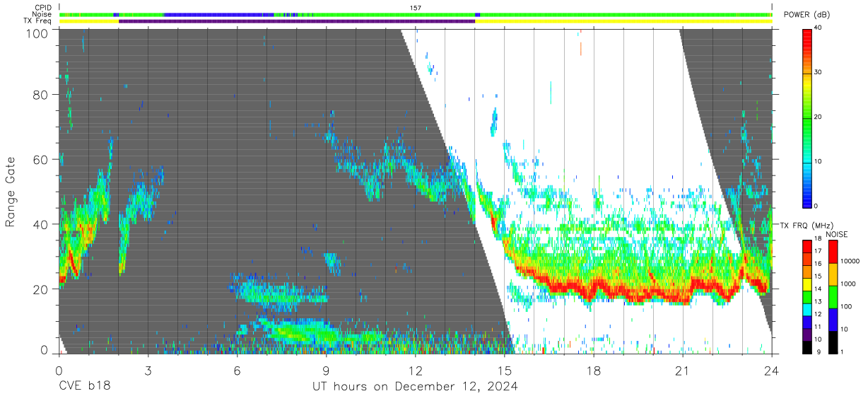This screenshot has height=401, width=868.
Task: Click the CVE b18 radar label
Action: pyautogui.click(x=84, y=387)
